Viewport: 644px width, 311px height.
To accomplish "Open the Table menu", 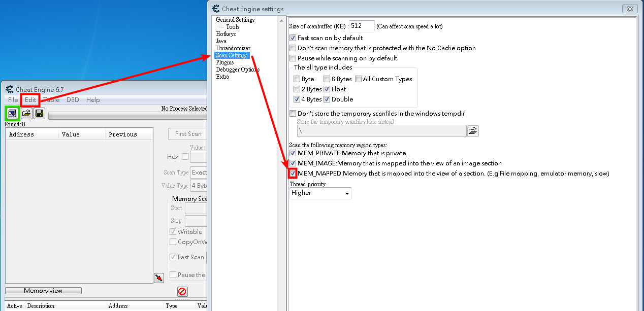I will (51, 100).
